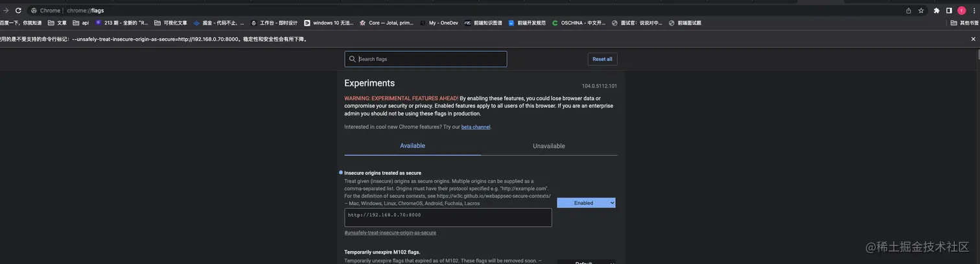
Task: Open Chrome three-dot menu
Action: [974, 10]
